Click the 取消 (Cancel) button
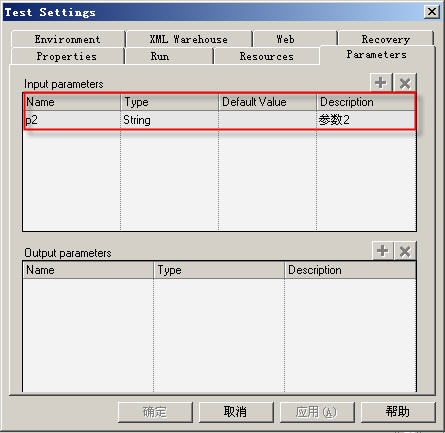This screenshot has width=445, height=433. tap(236, 412)
